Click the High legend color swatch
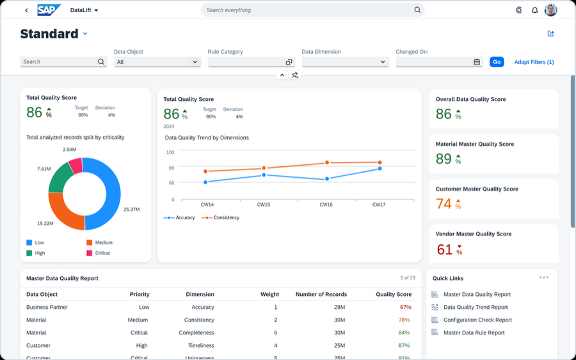Image resolution: width=576 pixels, height=360 pixels. pos(29,253)
